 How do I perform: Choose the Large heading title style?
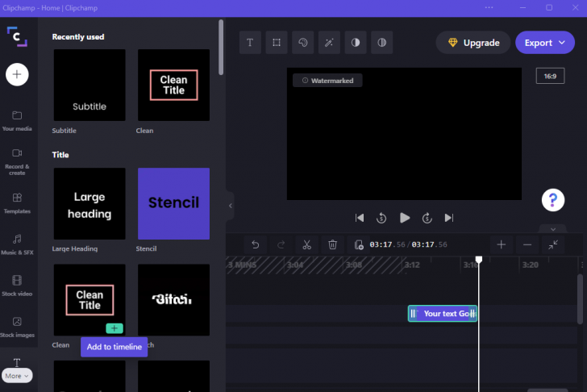click(90, 204)
